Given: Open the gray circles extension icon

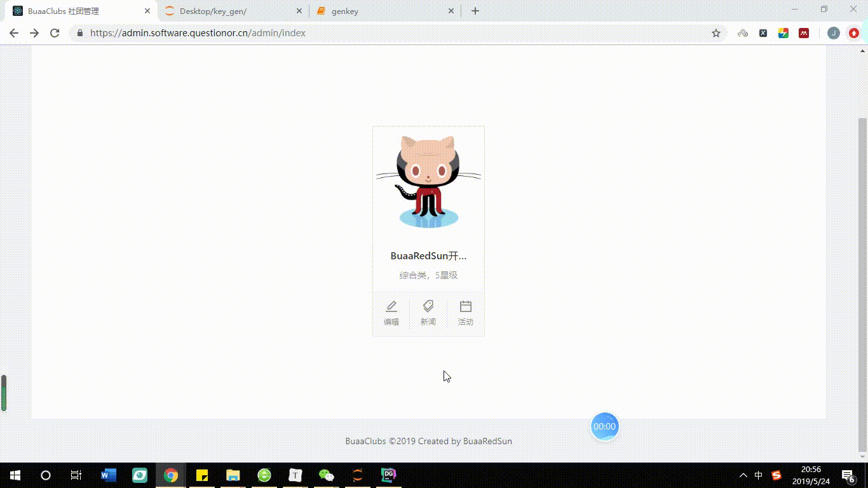Looking at the screenshot, I should [x=743, y=33].
